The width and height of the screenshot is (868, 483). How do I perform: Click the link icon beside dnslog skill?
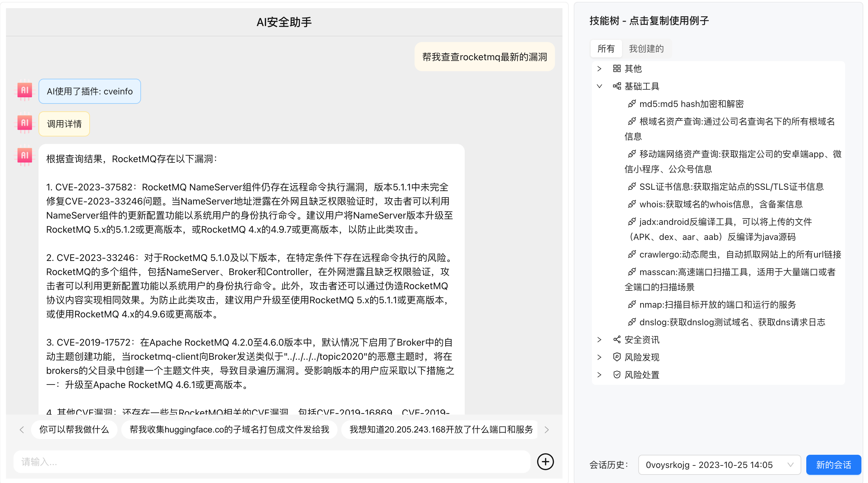[632, 322]
